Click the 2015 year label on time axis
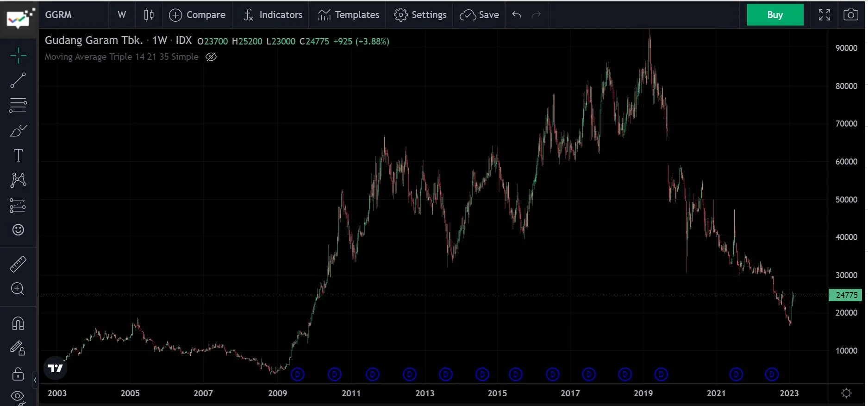868x406 pixels. coord(497,393)
